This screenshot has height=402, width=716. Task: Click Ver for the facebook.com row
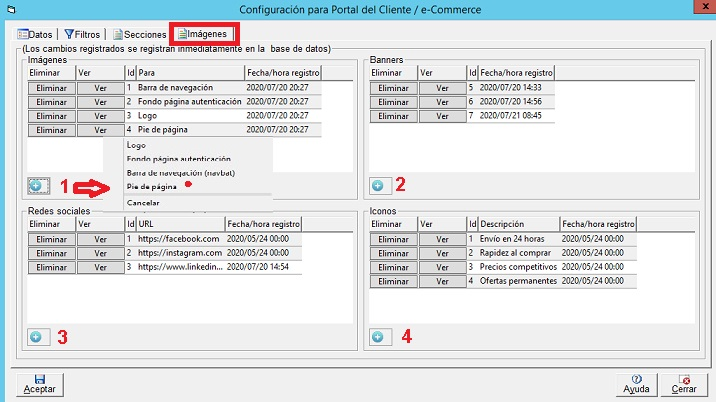click(99, 239)
